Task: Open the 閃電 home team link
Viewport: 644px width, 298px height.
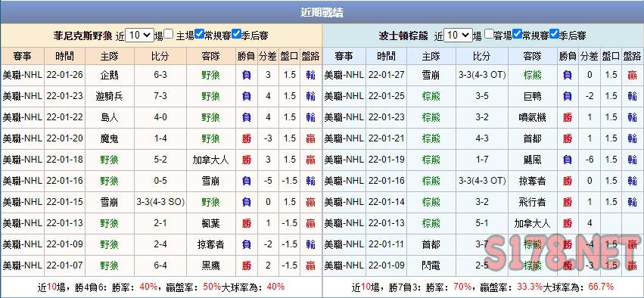Action: coord(431,265)
